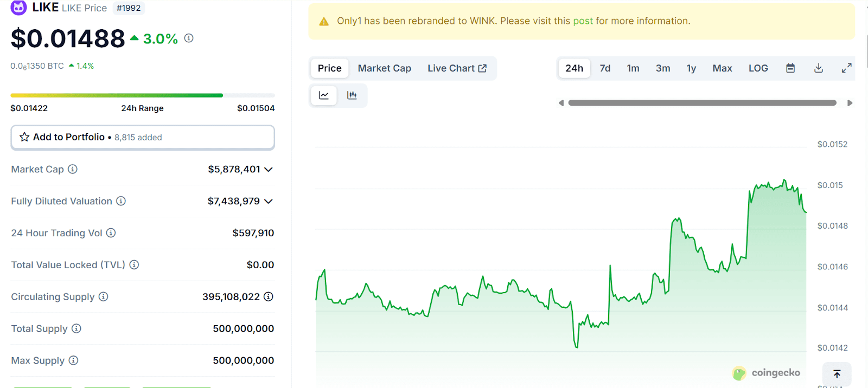Image resolution: width=868 pixels, height=388 pixels.
Task: Expand the Fully Diluted Valuation chevron
Action: pos(269,202)
